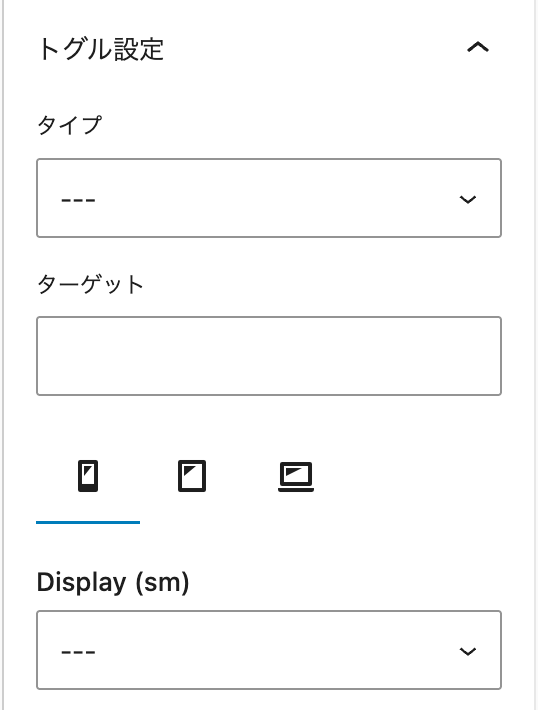Click the --- placeholder in タイプ select
Image resolution: width=538 pixels, height=710 pixels.
click(x=78, y=200)
